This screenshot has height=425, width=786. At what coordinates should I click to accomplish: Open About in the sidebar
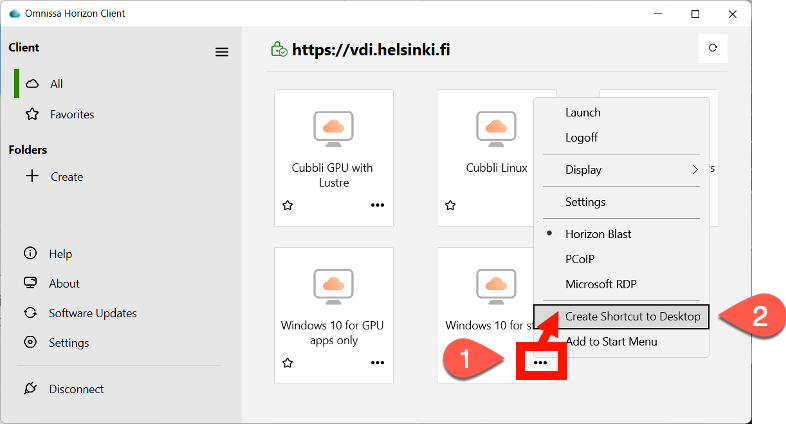pos(52,283)
